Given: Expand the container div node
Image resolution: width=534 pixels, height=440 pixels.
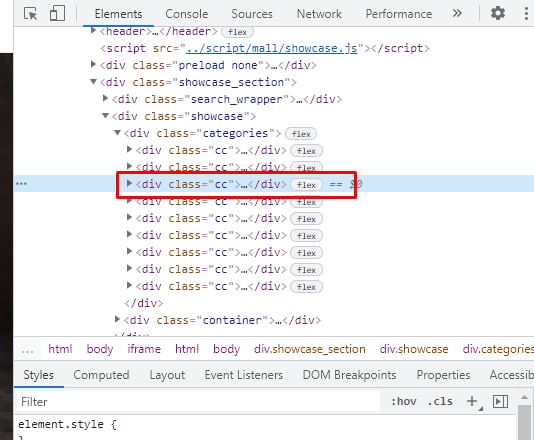Looking at the screenshot, I should tap(117, 319).
